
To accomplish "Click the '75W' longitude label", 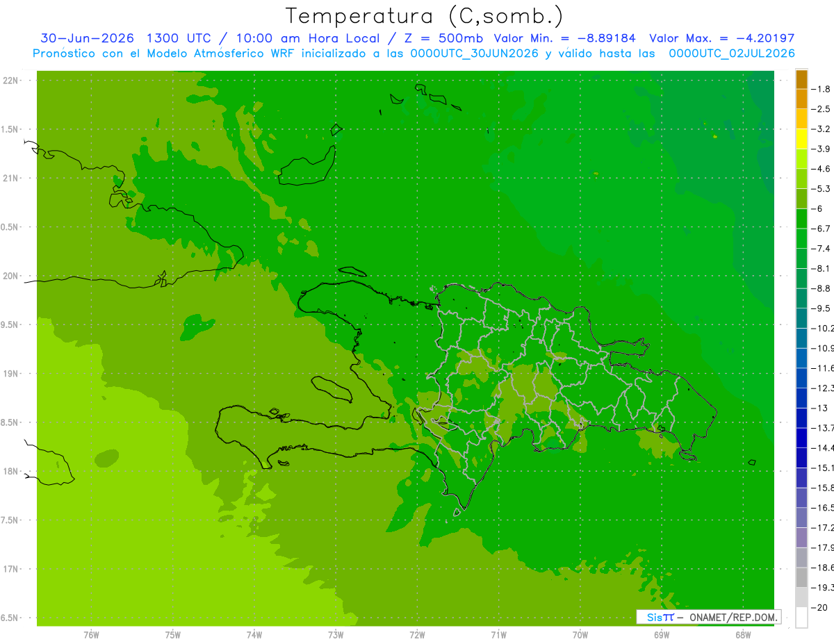I will (173, 635).
